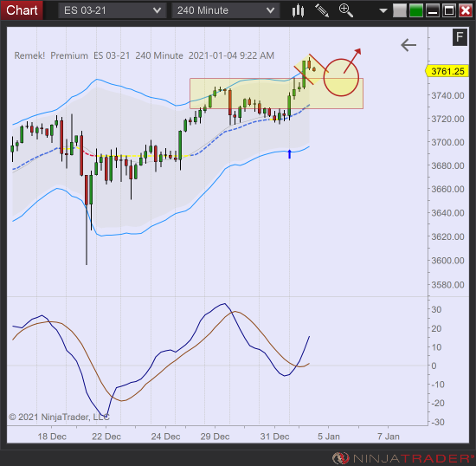
Task: Click the oscillator 30 level label
Action: [x=436, y=309]
